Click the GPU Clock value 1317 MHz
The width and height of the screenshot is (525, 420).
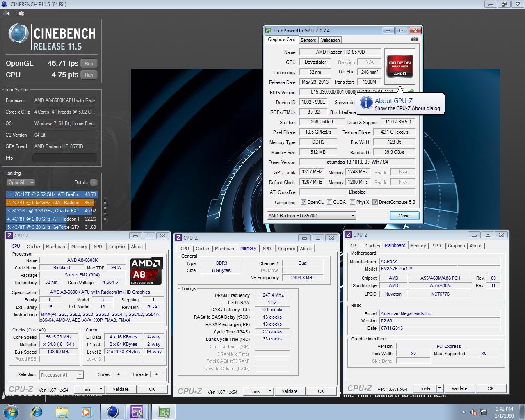pyautogui.click(x=312, y=172)
